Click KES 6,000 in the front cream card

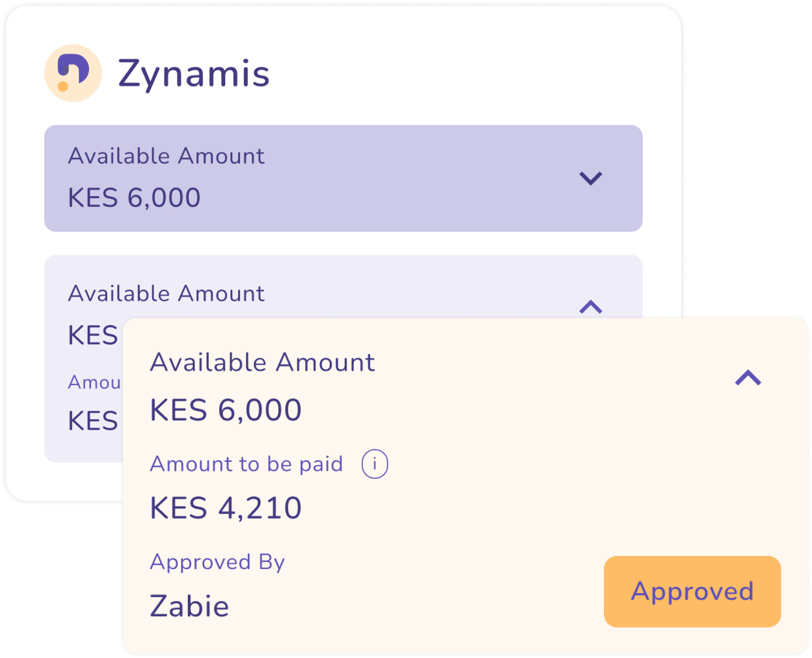pyautogui.click(x=226, y=410)
